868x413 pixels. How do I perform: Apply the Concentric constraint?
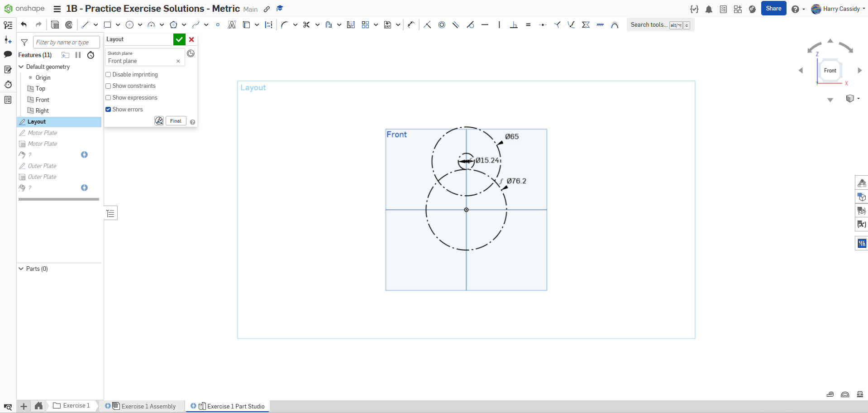[442, 25]
